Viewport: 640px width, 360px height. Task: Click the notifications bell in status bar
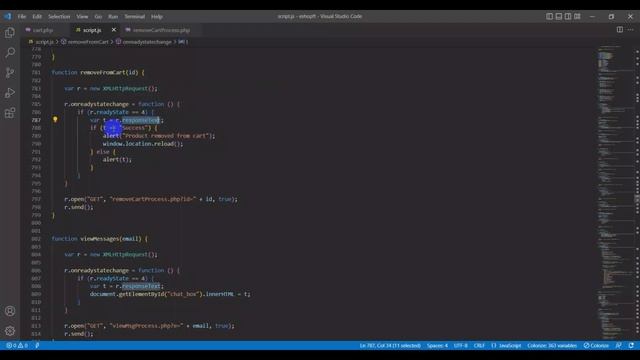(631, 345)
